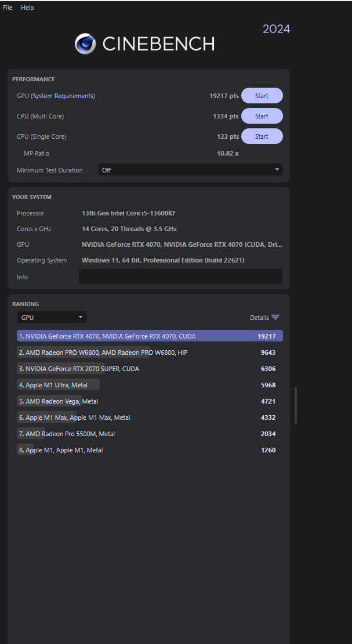This screenshot has height=644, width=352.
Task: Click the 19217 pts GPU score
Action: click(224, 96)
